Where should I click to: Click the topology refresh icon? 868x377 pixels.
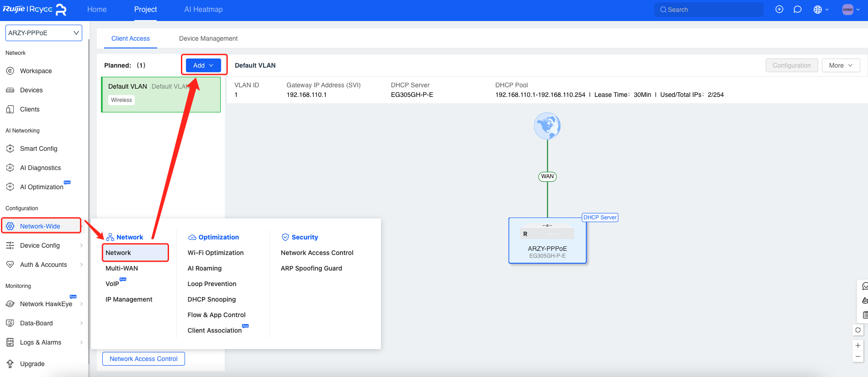coord(858,330)
